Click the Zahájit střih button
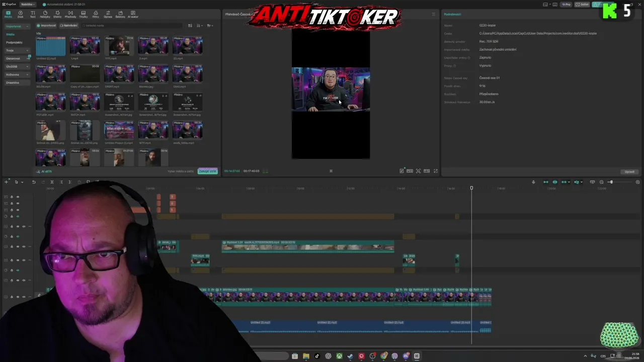644x362 pixels. pyautogui.click(x=207, y=171)
